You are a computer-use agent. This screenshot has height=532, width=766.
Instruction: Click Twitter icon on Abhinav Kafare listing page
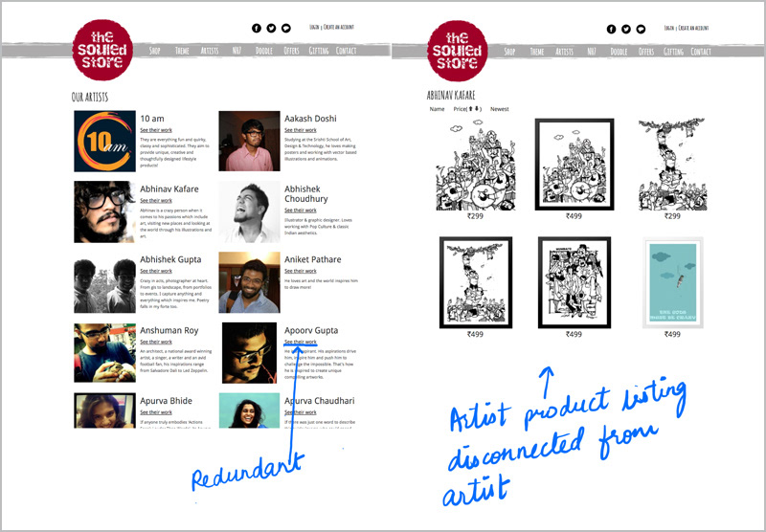(626, 30)
